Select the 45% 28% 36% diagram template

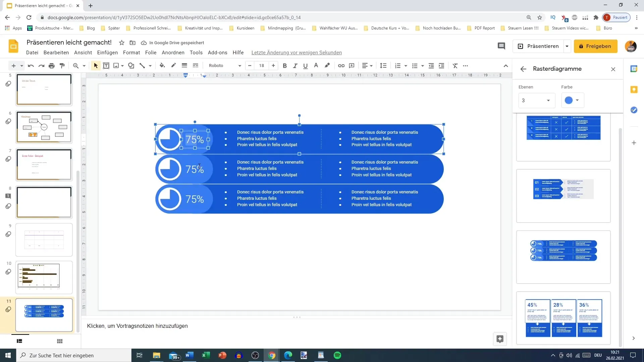[563, 318]
